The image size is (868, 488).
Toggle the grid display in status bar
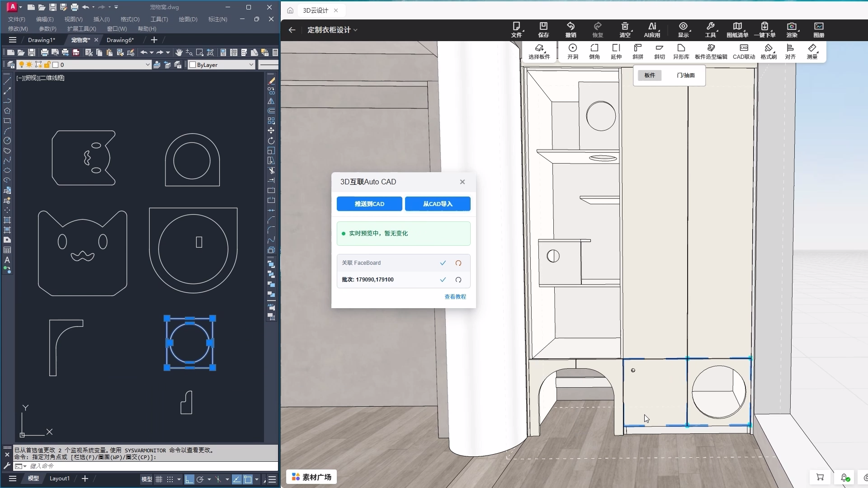click(159, 479)
